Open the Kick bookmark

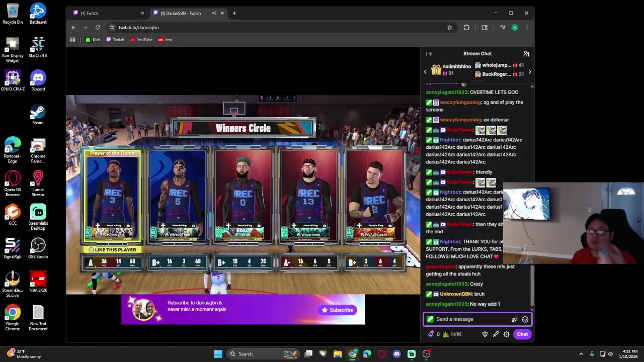click(x=93, y=40)
